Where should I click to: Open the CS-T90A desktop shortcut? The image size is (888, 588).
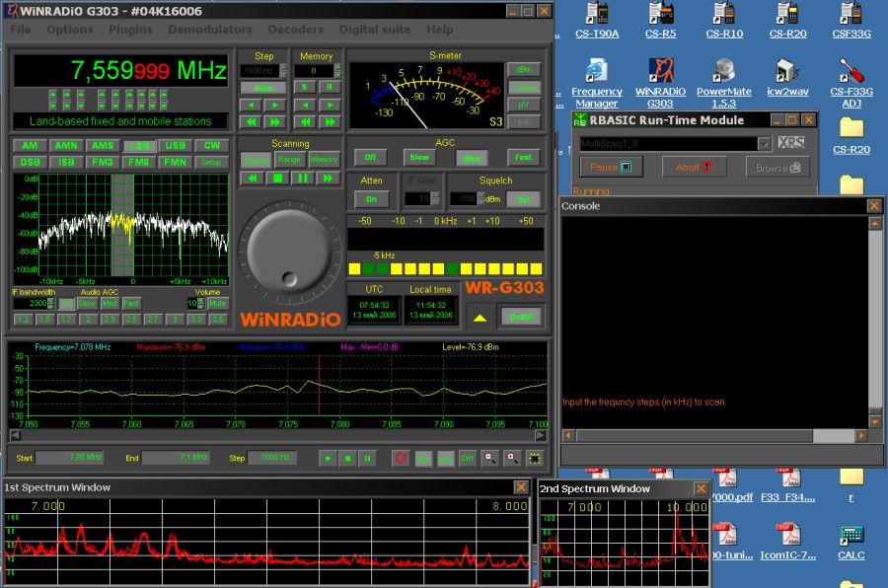pos(596,21)
